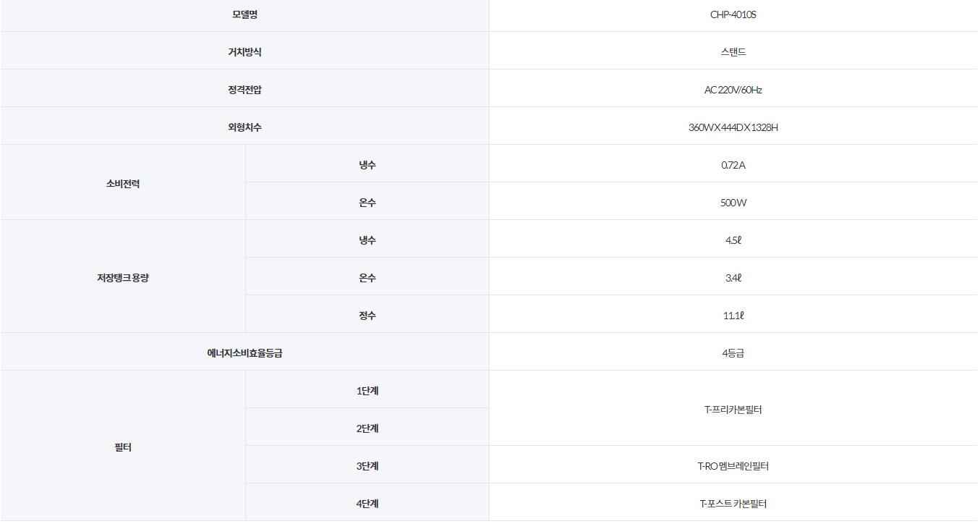
Task: Select the 500W hot water power value
Action: (x=733, y=203)
